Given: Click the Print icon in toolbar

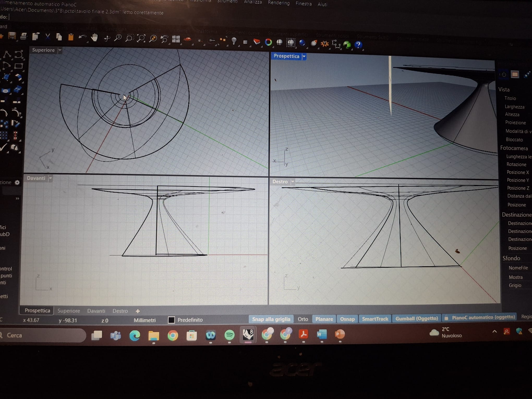Looking at the screenshot, I should click(x=24, y=36).
